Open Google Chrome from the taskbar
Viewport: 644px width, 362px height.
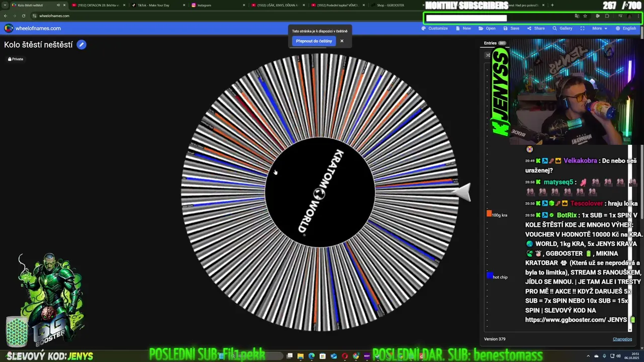pyautogui.click(x=356, y=356)
